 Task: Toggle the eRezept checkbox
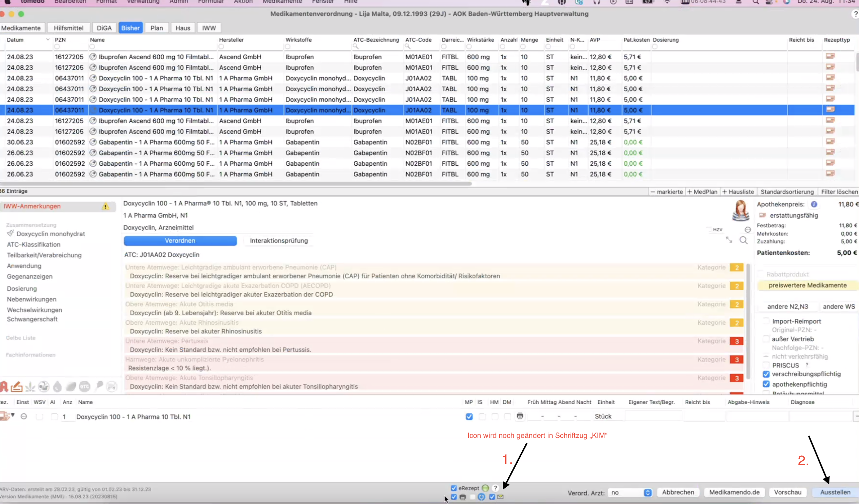454,488
